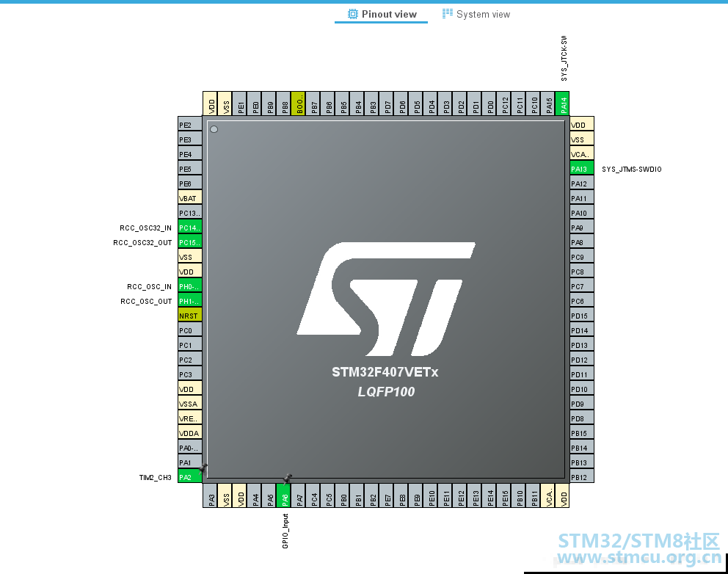Click the RCC_OSC32_OUT signal label
Viewport: 728px width, 574px height.
point(142,242)
